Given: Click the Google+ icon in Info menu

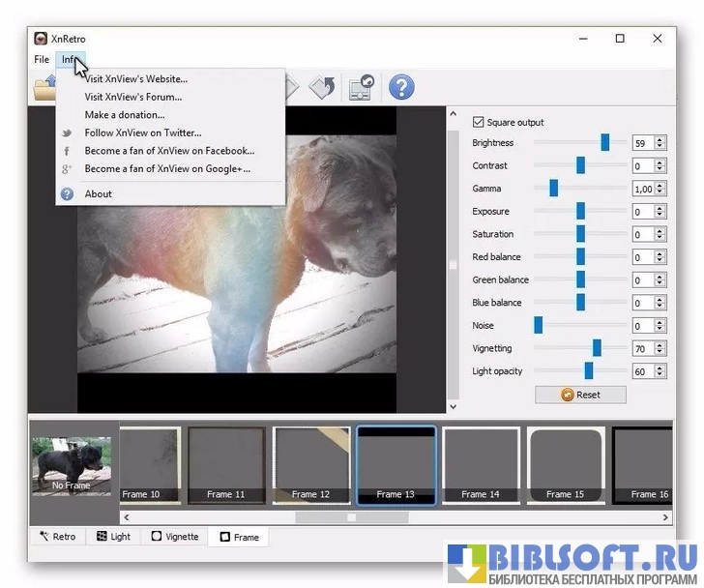Looking at the screenshot, I should pyautogui.click(x=67, y=169).
